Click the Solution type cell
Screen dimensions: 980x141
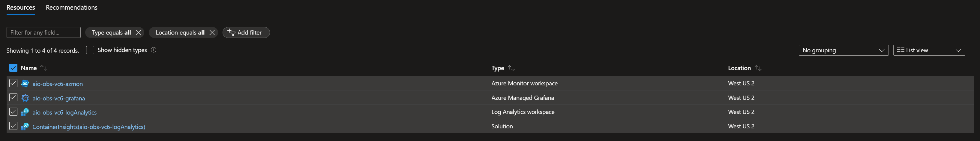tap(502, 126)
